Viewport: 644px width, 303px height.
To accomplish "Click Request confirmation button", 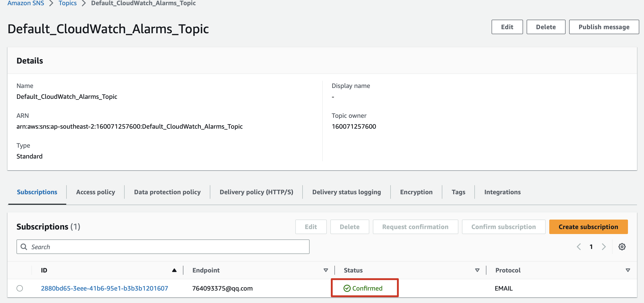I will [415, 227].
